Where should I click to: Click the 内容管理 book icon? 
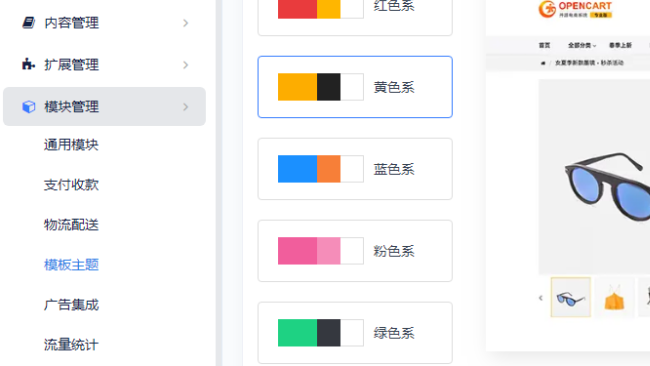coord(29,23)
